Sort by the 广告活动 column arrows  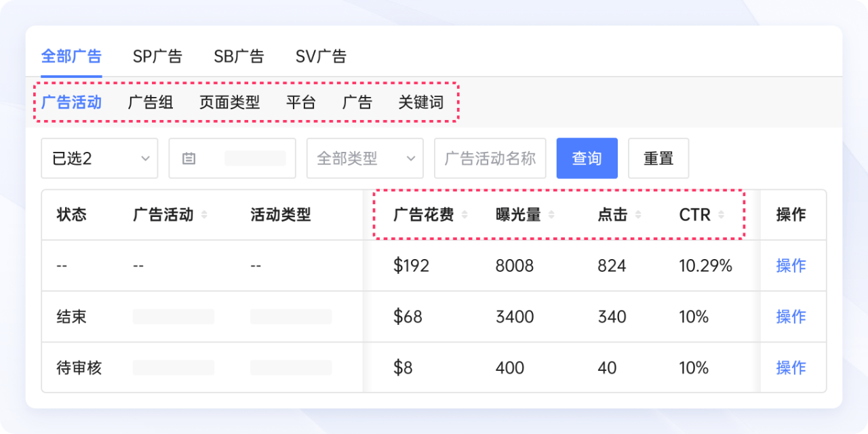204,215
